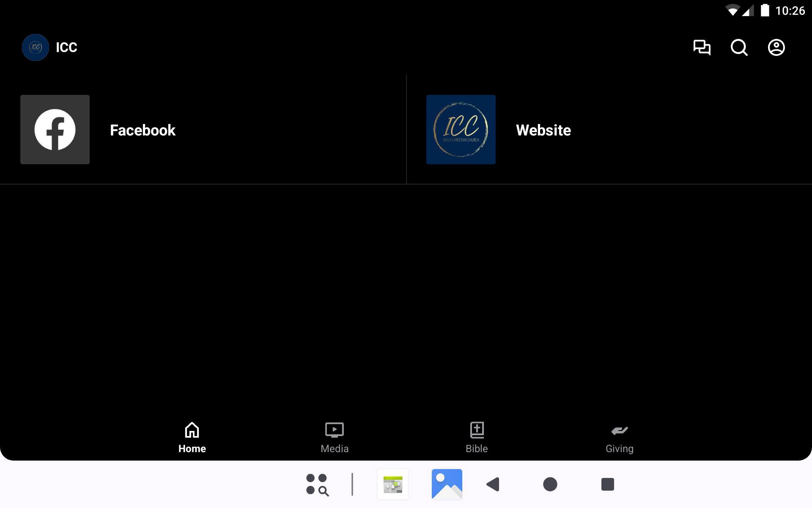Launch the gallery app in taskbar

(447, 484)
